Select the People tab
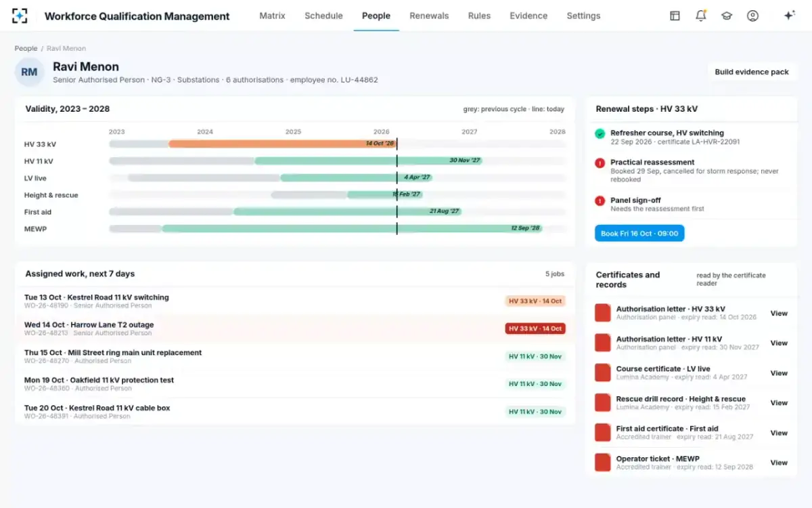Image resolution: width=812 pixels, height=508 pixels. (x=376, y=16)
